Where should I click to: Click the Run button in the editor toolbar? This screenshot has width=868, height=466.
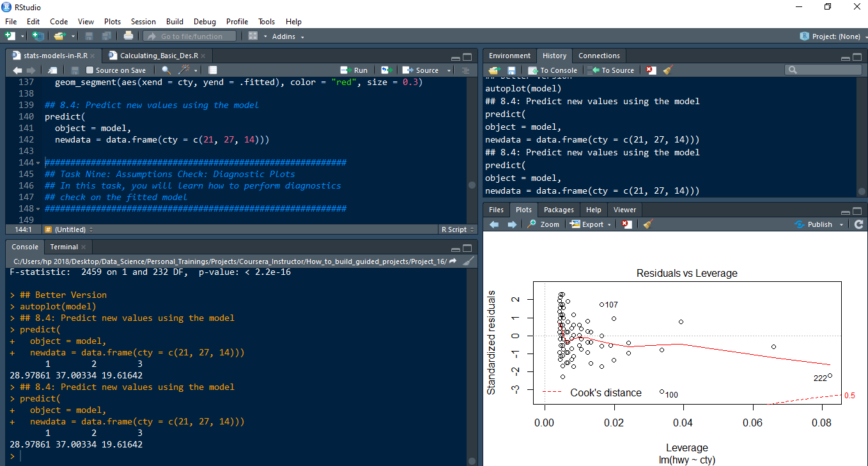354,70
